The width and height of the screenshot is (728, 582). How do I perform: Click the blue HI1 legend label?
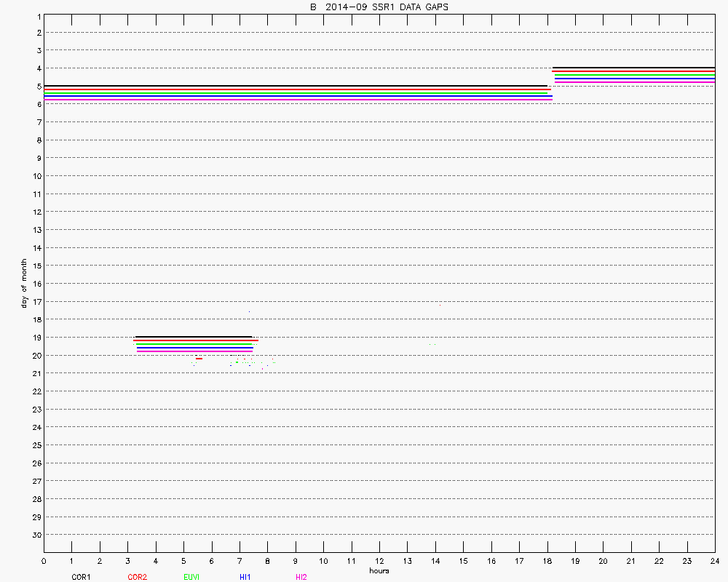tap(245, 577)
